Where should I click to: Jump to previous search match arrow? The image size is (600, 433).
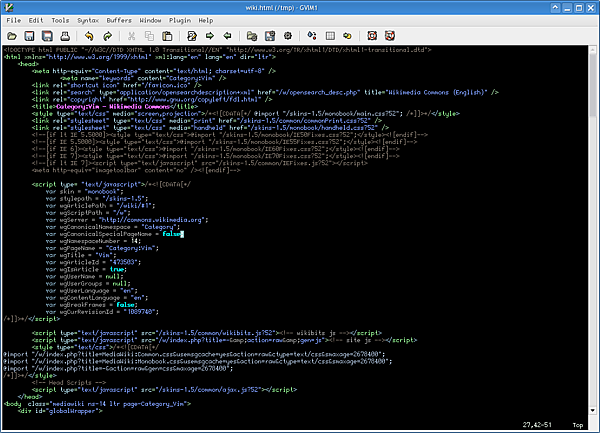226,35
